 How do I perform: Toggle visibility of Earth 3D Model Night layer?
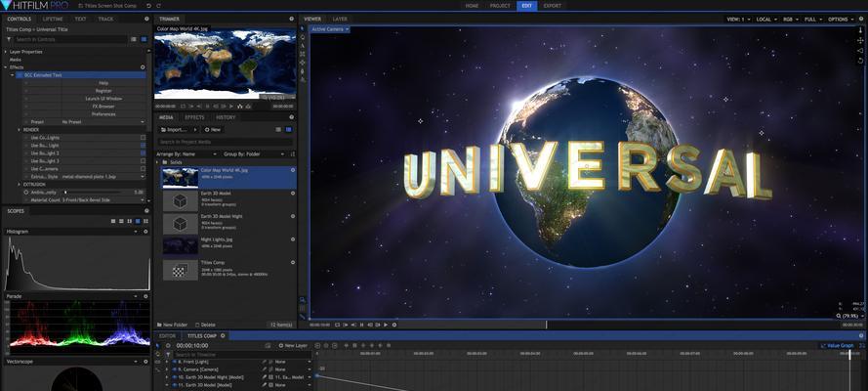[x=174, y=377]
